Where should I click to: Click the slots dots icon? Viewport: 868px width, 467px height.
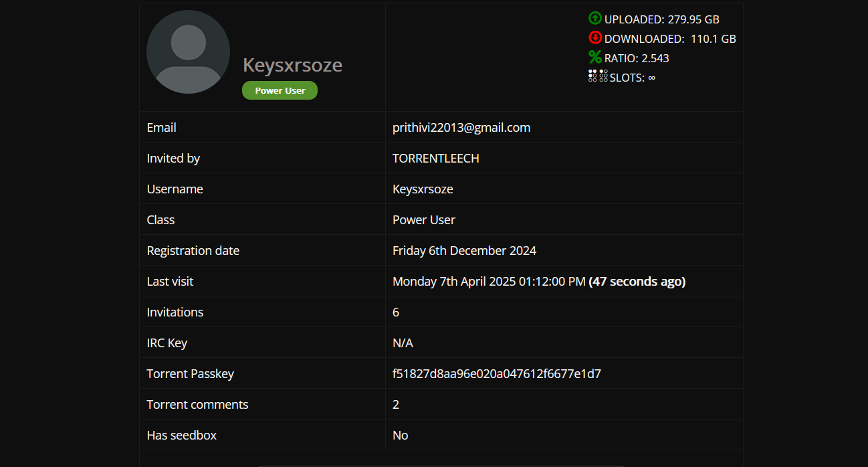598,76
